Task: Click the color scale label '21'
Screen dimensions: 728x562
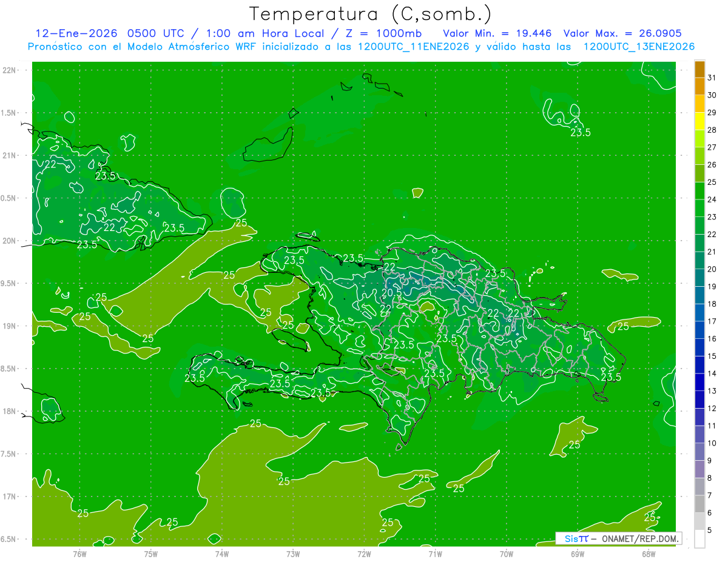Action: pyautogui.click(x=712, y=252)
